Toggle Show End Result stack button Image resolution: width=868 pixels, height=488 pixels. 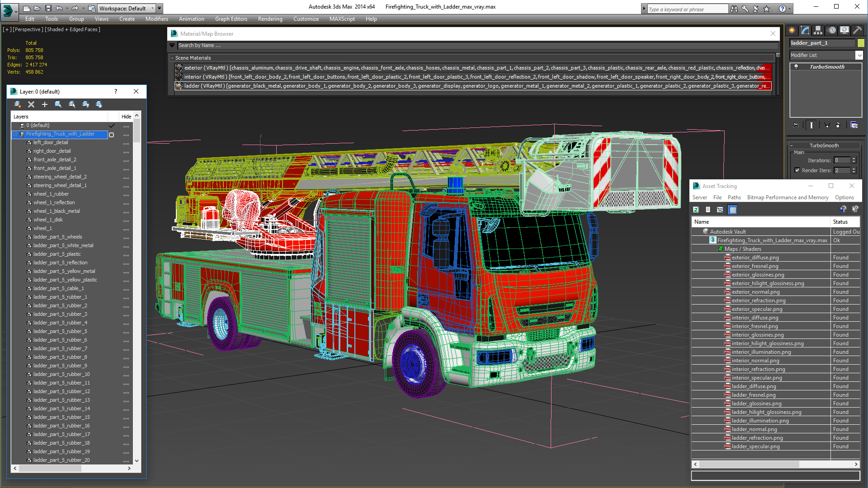pos(811,125)
